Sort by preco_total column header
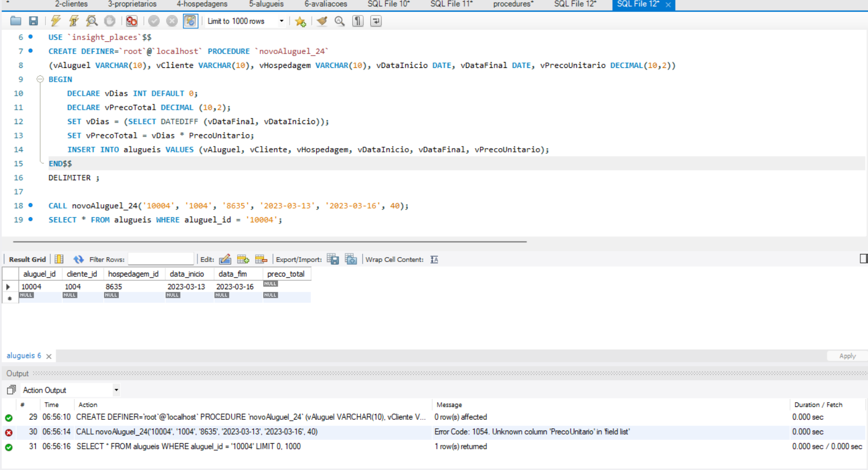868x470 pixels. coord(286,274)
